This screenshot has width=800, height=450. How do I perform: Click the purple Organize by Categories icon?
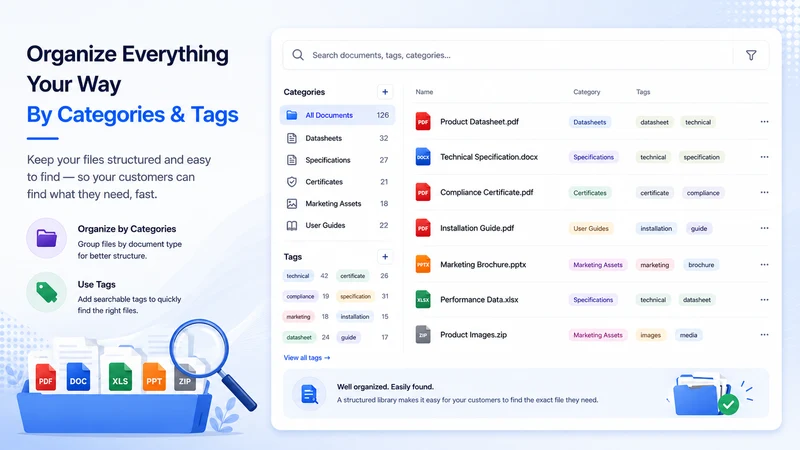click(46, 238)
